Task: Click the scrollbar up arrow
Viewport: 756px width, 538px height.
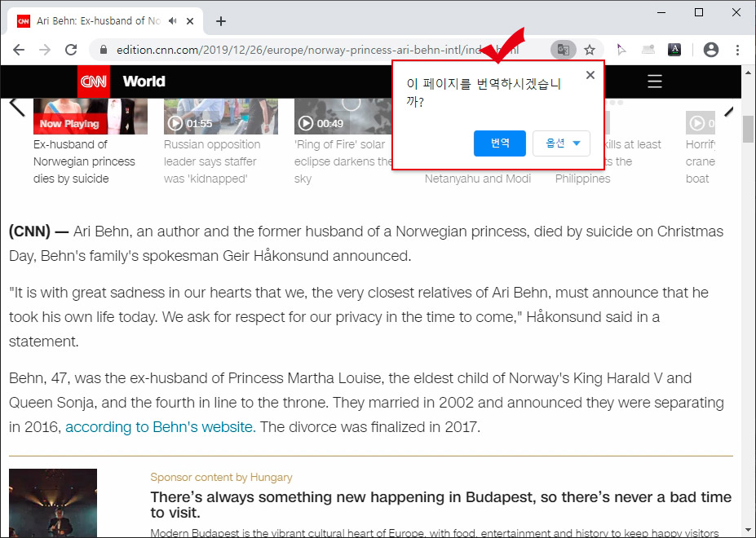Action: coord(749,73)
